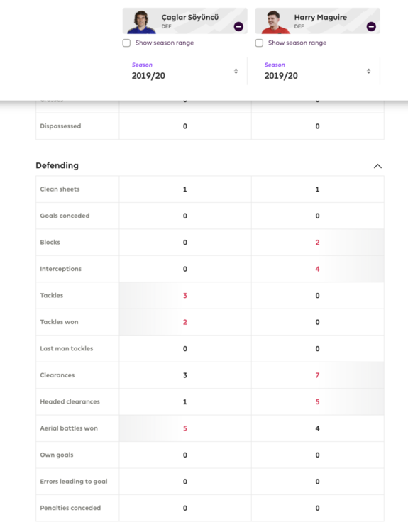This screenshot has width=408, height=532.
Task: Click the Clean sheets row label
Action: tap(60, 189)
